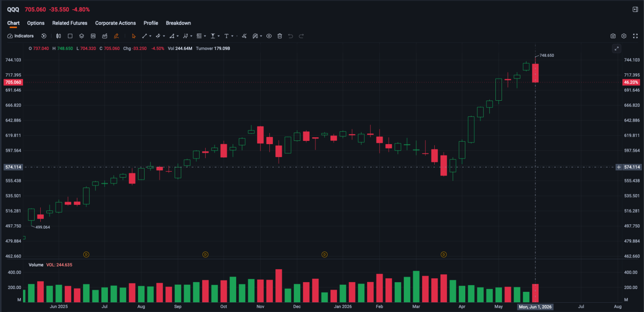Screen dimensions: 644x312
Task: Open the Indicators panel
Action: click(21, 36)
